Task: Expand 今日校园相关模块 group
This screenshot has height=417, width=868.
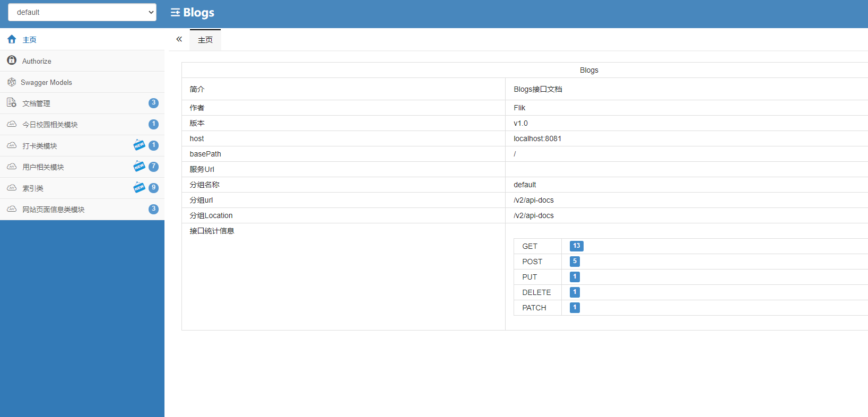Action: [x=82, y=125]
